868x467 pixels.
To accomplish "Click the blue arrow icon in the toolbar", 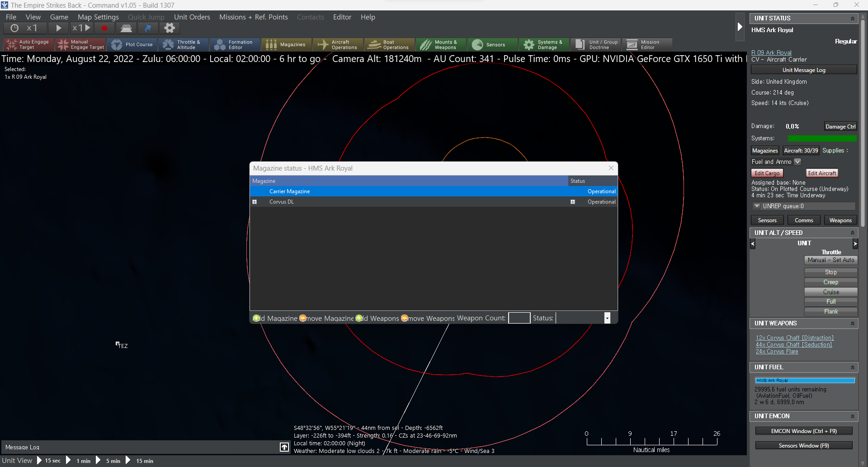I will coord(148,28).
